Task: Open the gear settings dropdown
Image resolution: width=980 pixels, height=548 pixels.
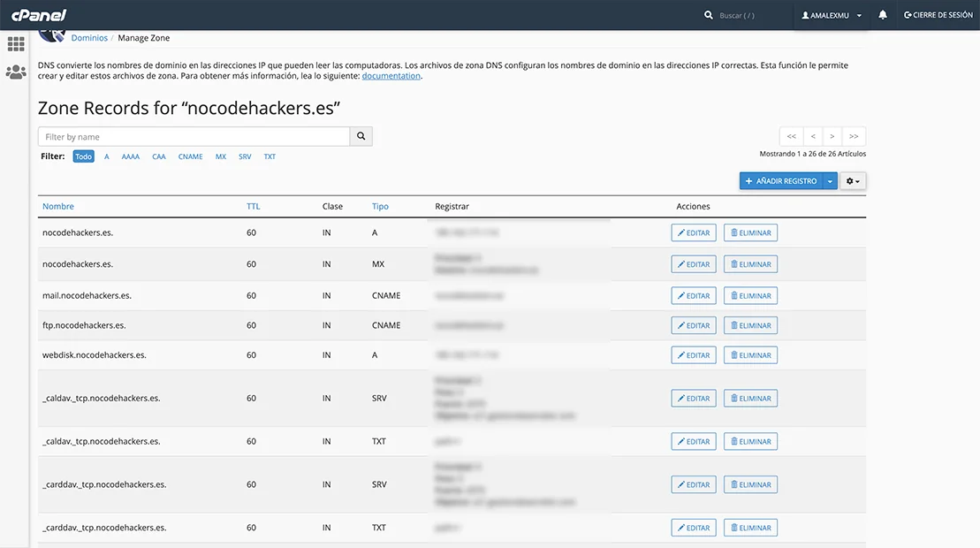Action: click(853, 181)
